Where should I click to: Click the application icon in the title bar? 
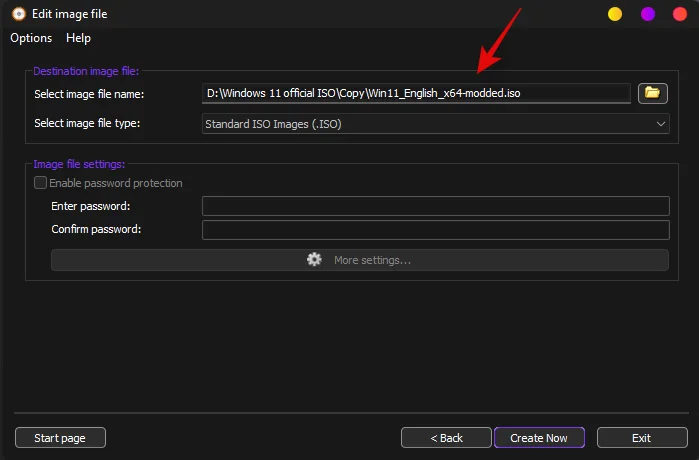pyautogui.click(x=17, y=14)
